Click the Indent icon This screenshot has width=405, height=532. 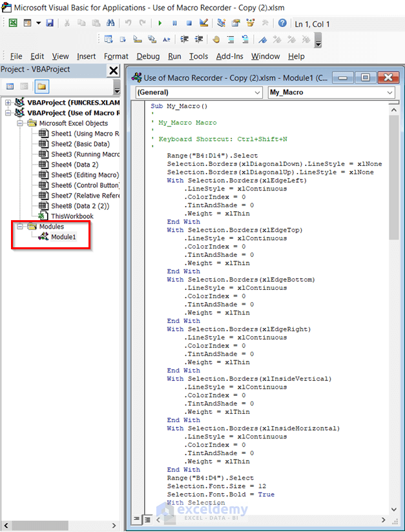pyautogui.click(x=184, y=39)
